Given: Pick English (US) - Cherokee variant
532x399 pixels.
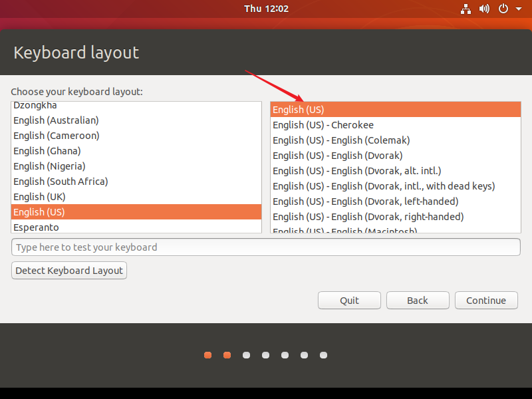Looking at the screenshot, I should point(396,125).
